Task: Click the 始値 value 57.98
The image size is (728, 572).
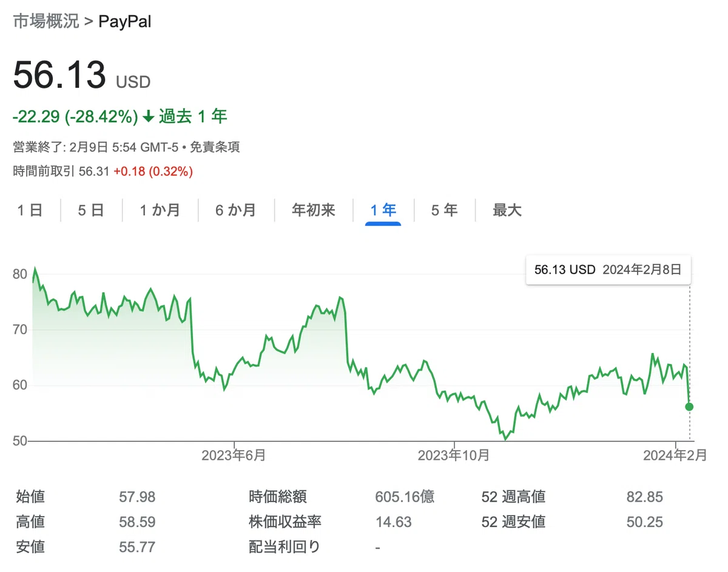Action: pyautogui.click(x=137, y=497)
